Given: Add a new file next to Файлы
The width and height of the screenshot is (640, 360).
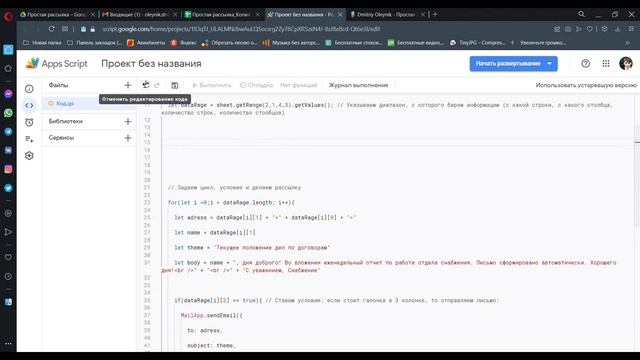Looking at the screenshot, I should 128,85.
